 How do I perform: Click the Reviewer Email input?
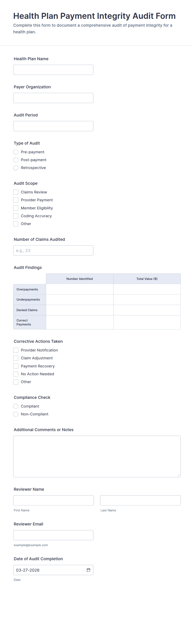point(53,535)
